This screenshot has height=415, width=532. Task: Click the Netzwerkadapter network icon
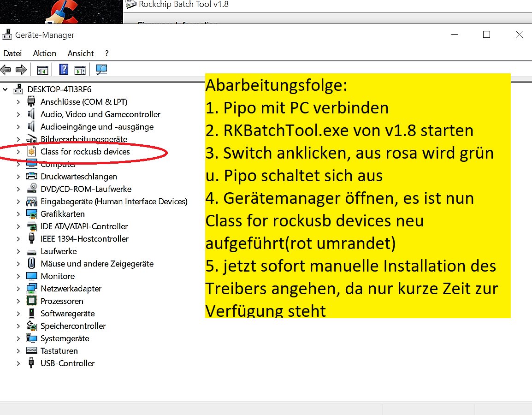31,289
